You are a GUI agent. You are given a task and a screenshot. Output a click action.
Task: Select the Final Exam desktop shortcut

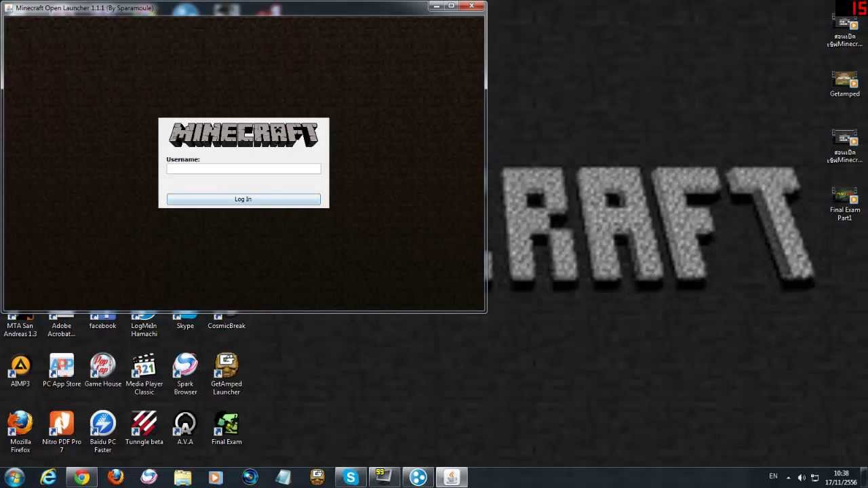tap(226, 428)
